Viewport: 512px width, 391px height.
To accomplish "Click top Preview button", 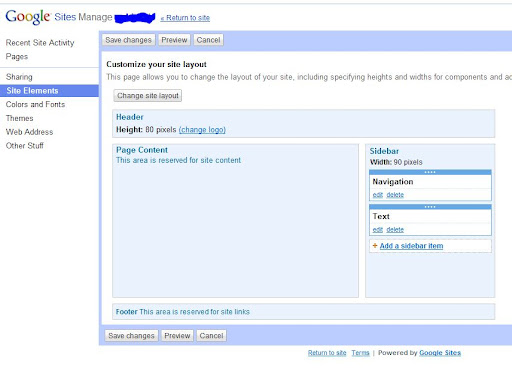I will [x=174, y=40].
